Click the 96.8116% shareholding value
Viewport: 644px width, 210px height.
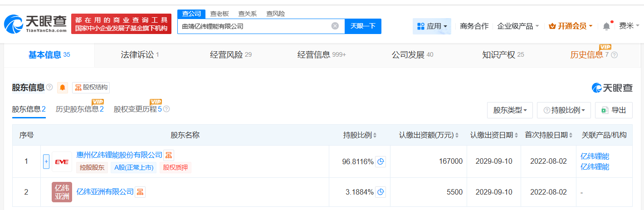coord(358,161)
